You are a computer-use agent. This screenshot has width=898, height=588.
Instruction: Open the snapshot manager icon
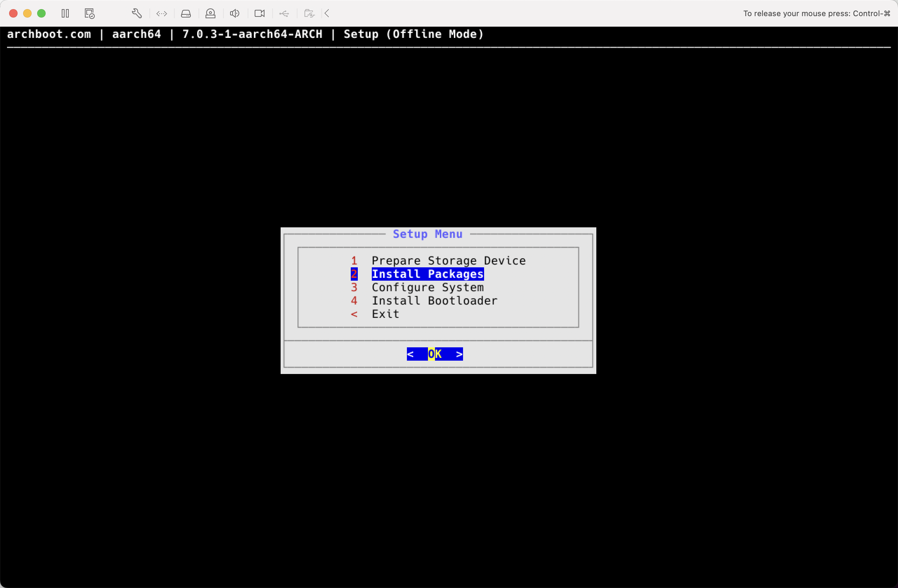point(89,14)
